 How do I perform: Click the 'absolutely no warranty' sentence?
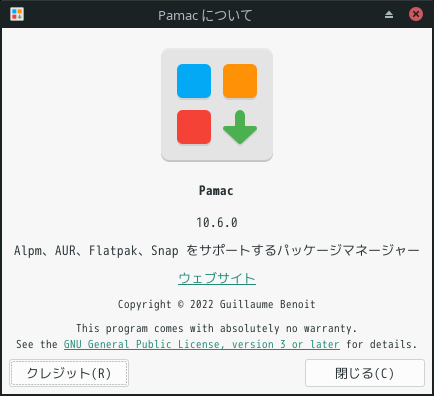(217, 328)
